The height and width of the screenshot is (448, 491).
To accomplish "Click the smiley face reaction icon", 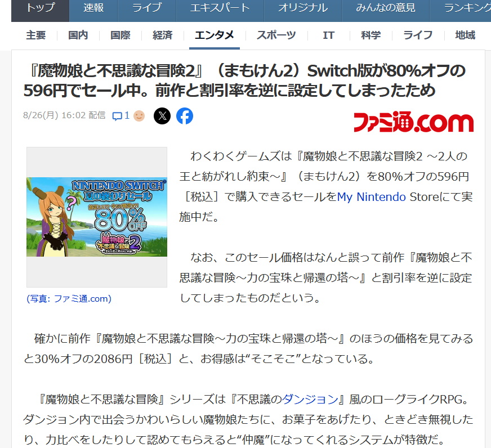I will click(139, 116).
